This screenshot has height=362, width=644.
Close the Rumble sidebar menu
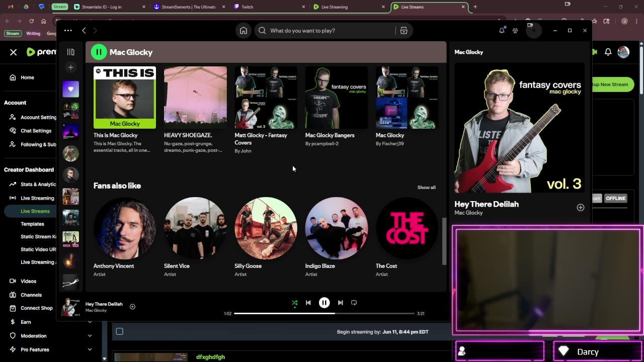(x=14, y=52)
